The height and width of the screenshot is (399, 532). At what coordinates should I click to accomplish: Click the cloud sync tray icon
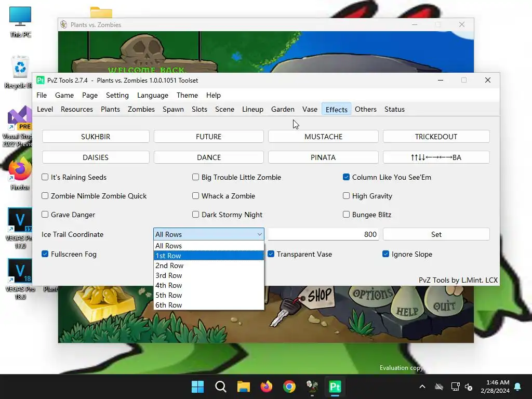439,387
